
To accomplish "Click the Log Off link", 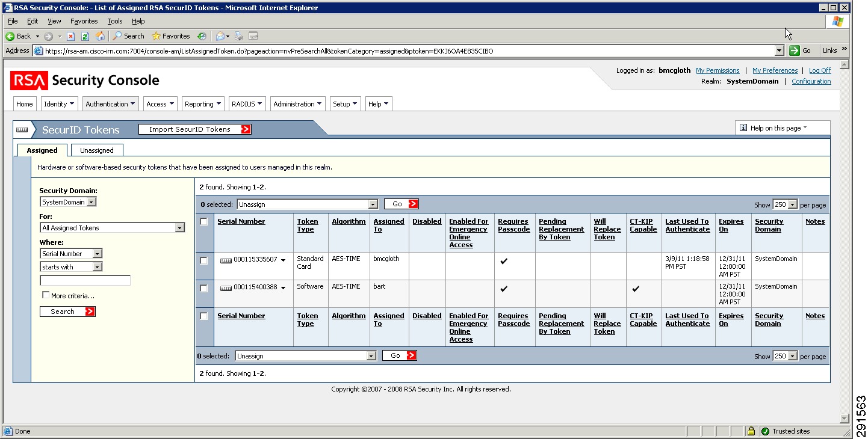I will coord(820,70).
